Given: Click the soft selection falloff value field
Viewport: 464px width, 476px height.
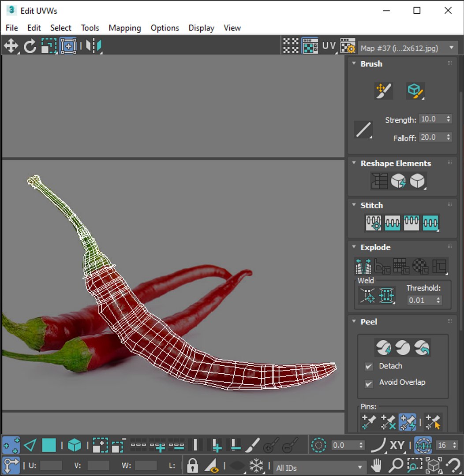Looking at the screenshot, I should pos(344,445).
